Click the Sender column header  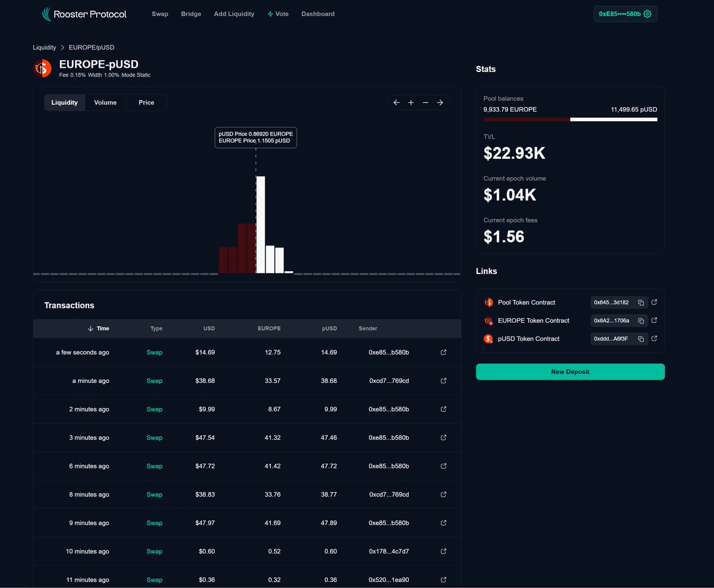click(368, 328)
